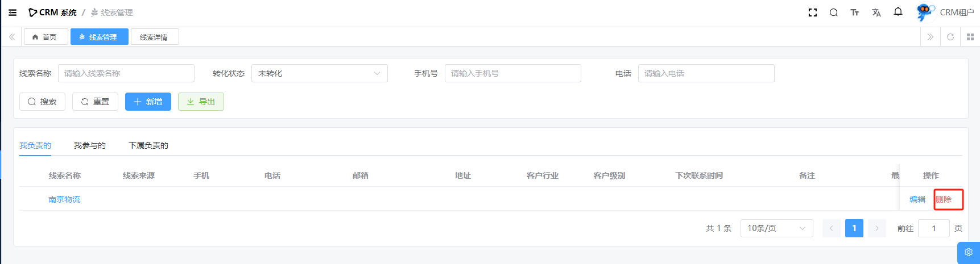Expand the 转化状态 dropdown
Viewport: 980px width, 264px height.
point(319,73)
